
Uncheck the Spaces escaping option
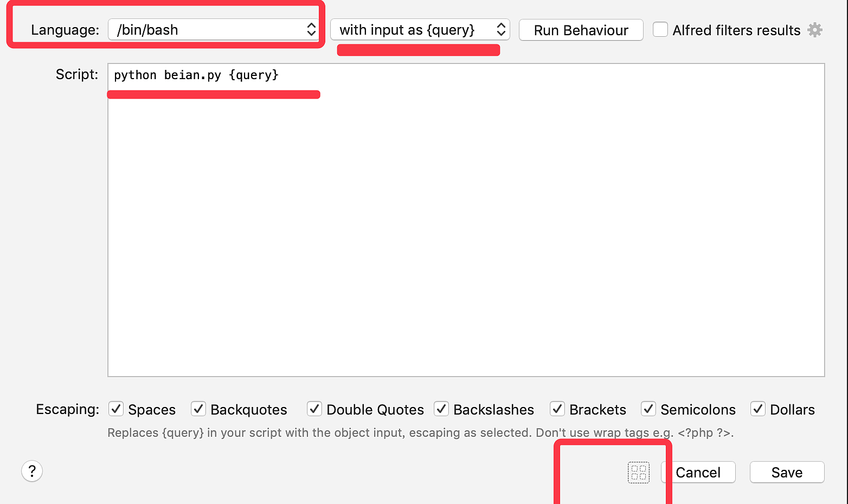click(x=116, y=409)
